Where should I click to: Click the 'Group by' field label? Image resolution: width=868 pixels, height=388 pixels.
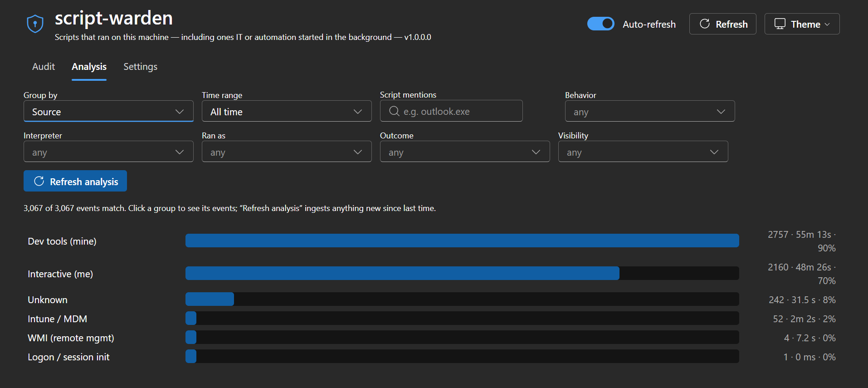click(x=40, y=95)
